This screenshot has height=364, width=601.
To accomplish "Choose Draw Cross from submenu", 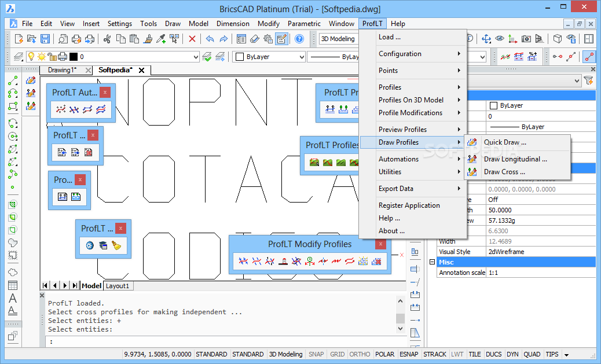I will click(517, 172).
